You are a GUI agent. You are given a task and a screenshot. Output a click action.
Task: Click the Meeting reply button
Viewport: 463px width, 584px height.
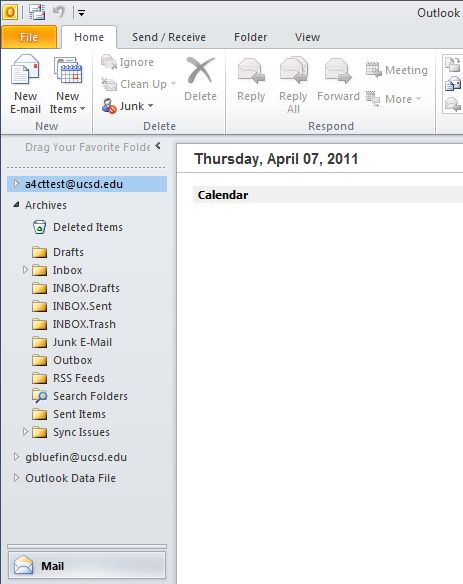pyautogui.click(x=397, y=70)
